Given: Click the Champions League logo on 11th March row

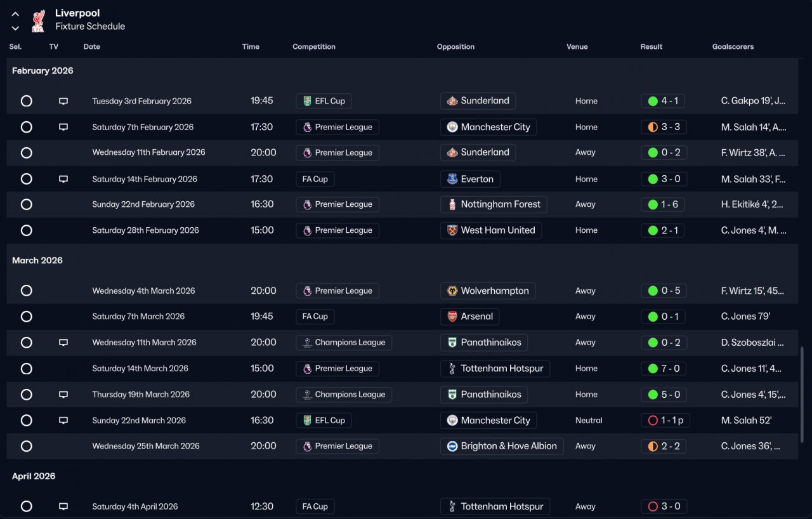Looking at the screenshot, I should [307, 343].
